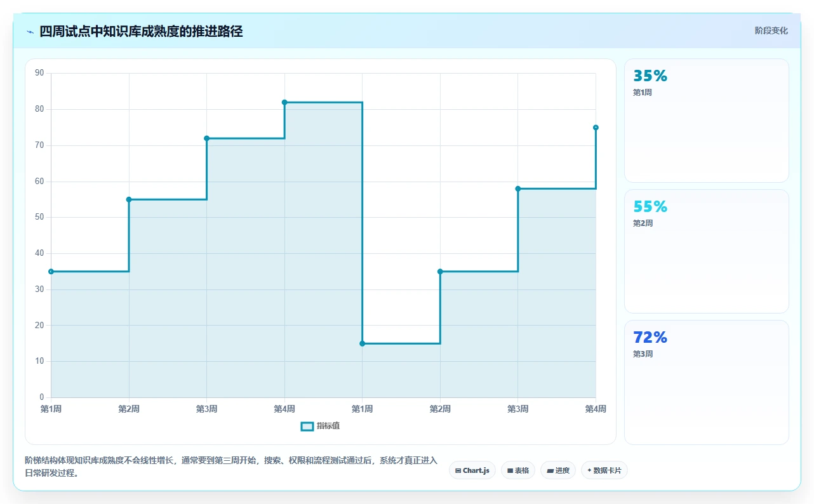The width and height of the screenshot is (814, 504).
Task: Click the data point at value 55
Action: pyautogui.click(x=129, y=199)
